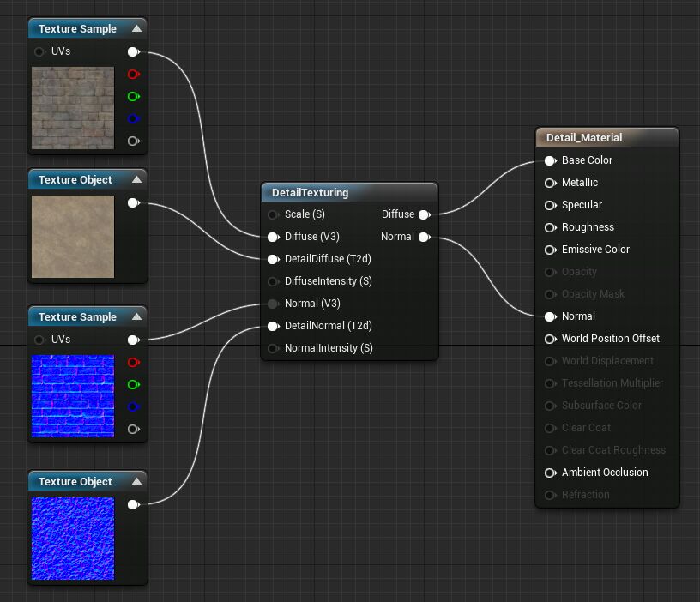Click the red channel output pin on normal map sample
This screenshot has height=602, width=700.
133,362
